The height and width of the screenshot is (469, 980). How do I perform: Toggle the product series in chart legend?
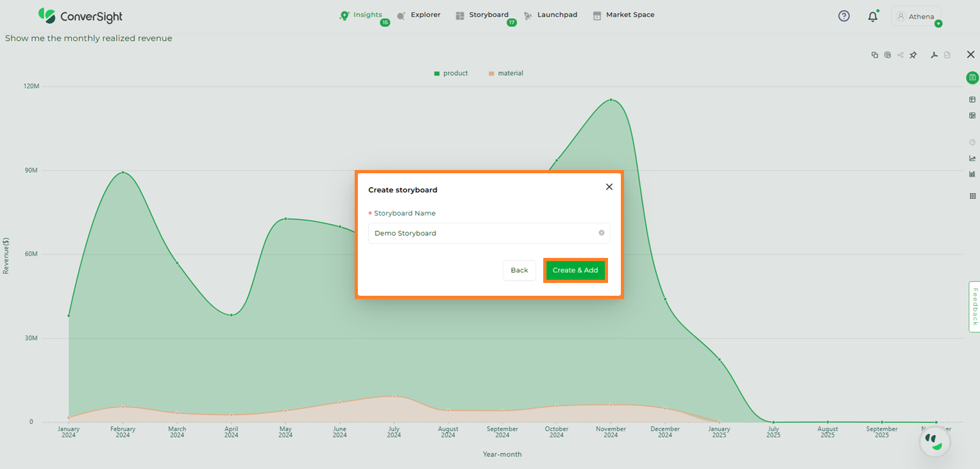tap(451, 73)
